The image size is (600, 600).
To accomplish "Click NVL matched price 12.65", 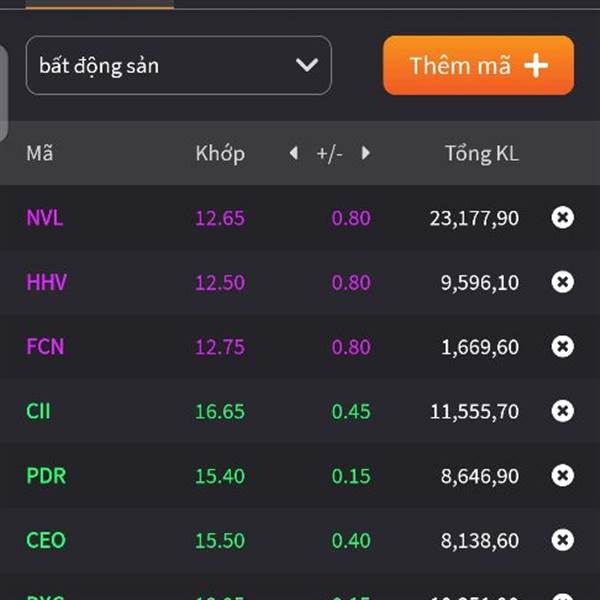I will [x=220, y=217].
